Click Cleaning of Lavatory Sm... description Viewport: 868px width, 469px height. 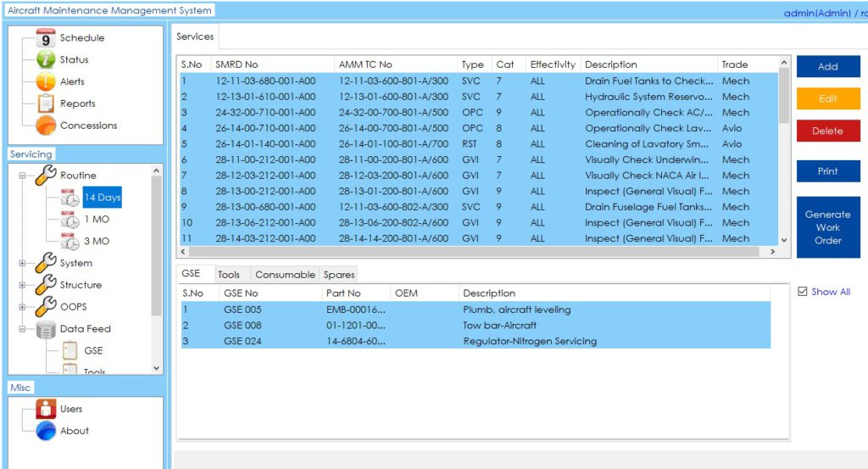[x=647, y=144]
